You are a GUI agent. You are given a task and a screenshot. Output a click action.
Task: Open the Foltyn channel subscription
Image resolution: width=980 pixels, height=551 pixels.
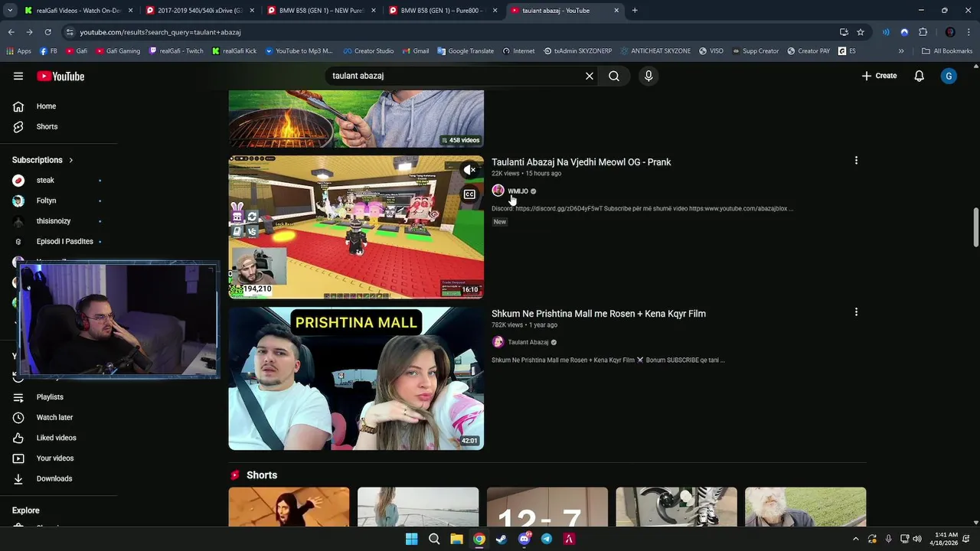pos(46,201)
